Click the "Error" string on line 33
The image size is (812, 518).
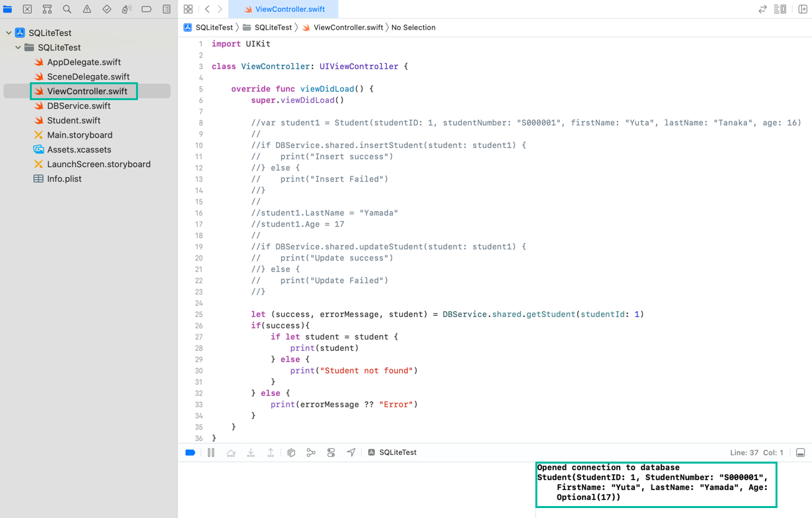coord(396,405)
